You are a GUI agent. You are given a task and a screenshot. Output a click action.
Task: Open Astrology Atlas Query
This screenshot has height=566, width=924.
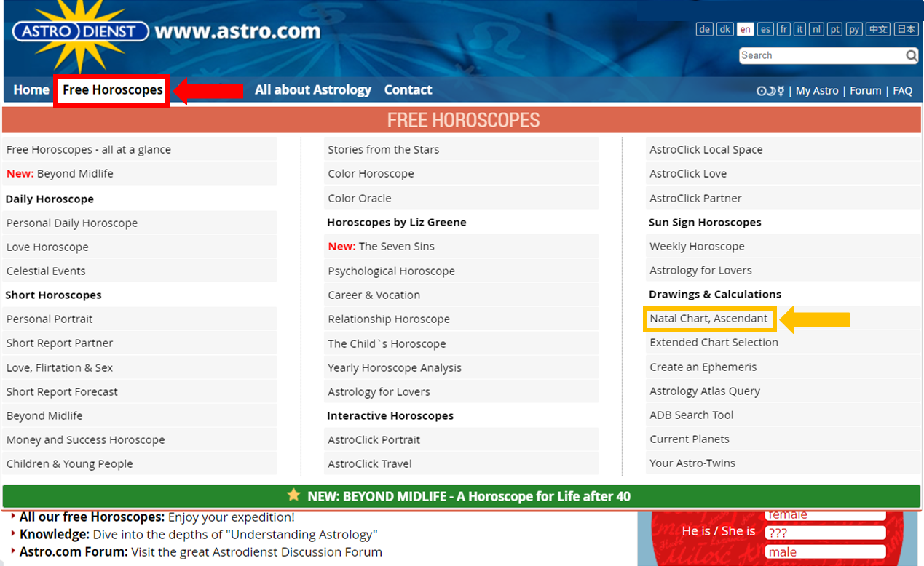pos(783,391)
